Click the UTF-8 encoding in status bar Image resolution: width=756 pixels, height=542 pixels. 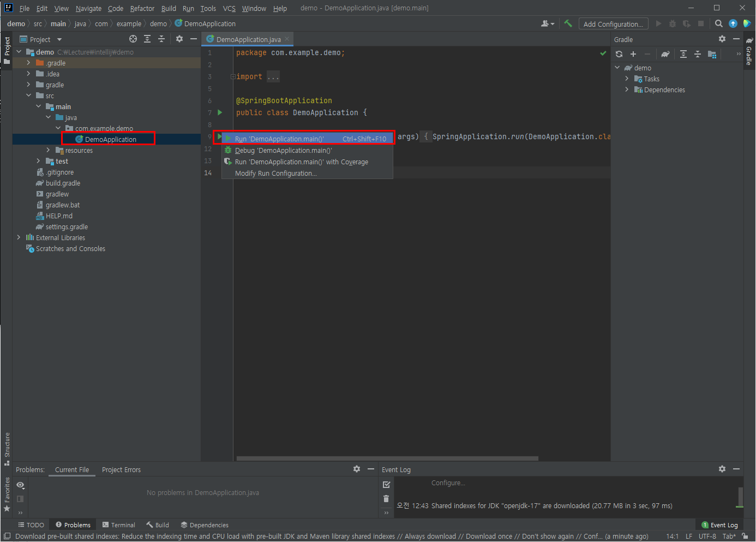point(707,536)
